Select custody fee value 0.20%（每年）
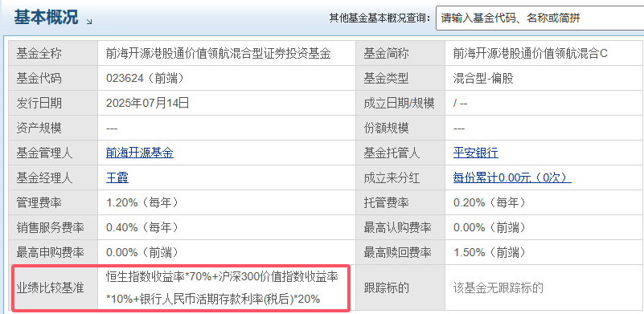The image size is (644, 314). 490,202
